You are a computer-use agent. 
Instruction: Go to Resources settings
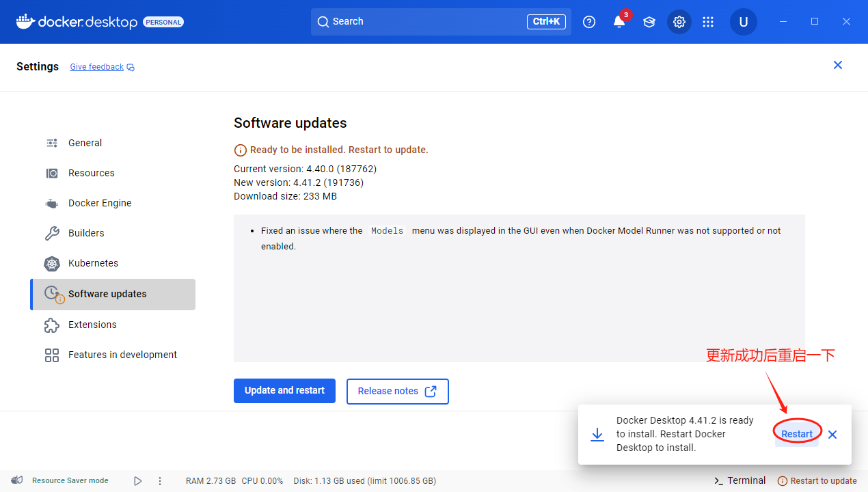click(x=91, y=173)
